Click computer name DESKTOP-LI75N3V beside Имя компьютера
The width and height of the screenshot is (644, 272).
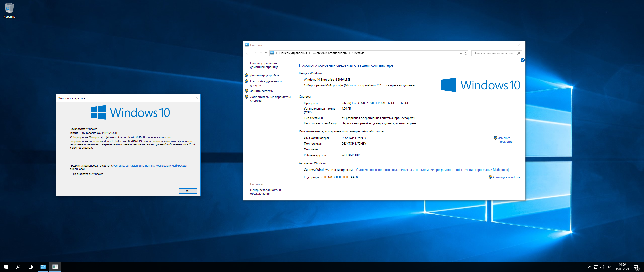pos(354,138)
